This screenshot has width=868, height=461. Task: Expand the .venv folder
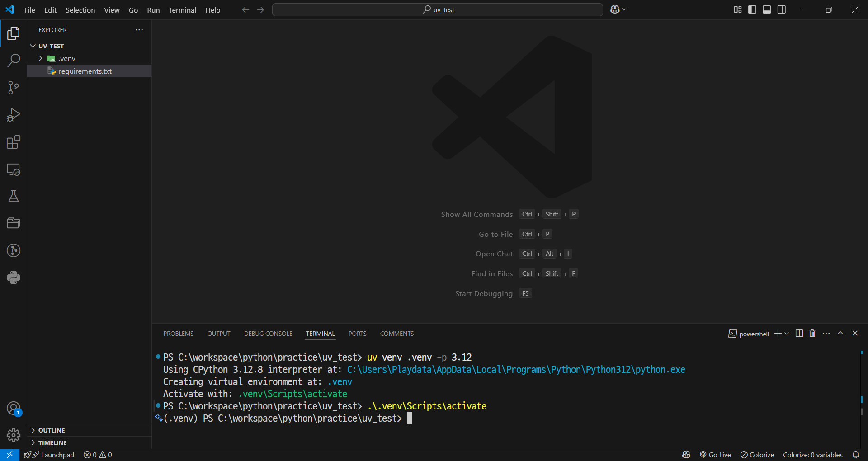tap(89, 59)
